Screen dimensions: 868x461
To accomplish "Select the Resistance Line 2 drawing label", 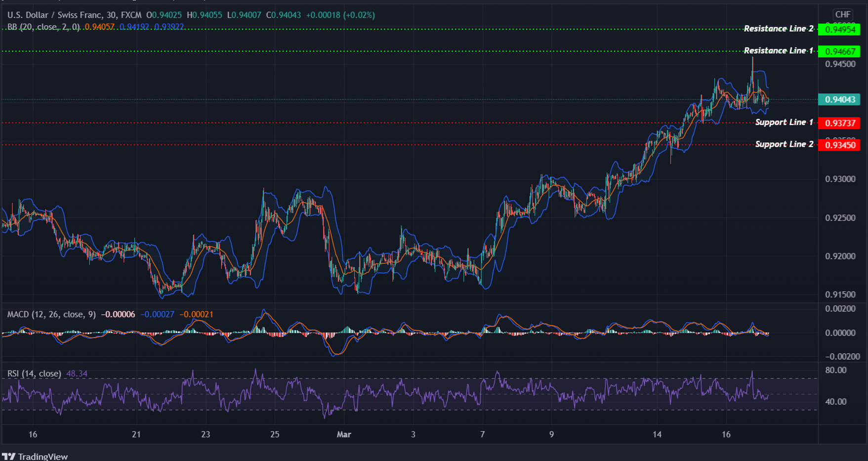I will coord(780,28).
